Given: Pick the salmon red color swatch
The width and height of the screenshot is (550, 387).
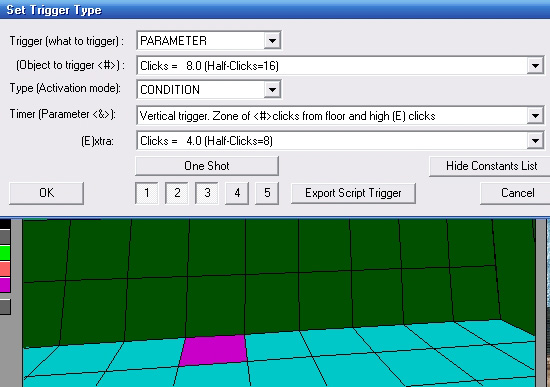Looking at the screenshot, I should coord(5,269).
